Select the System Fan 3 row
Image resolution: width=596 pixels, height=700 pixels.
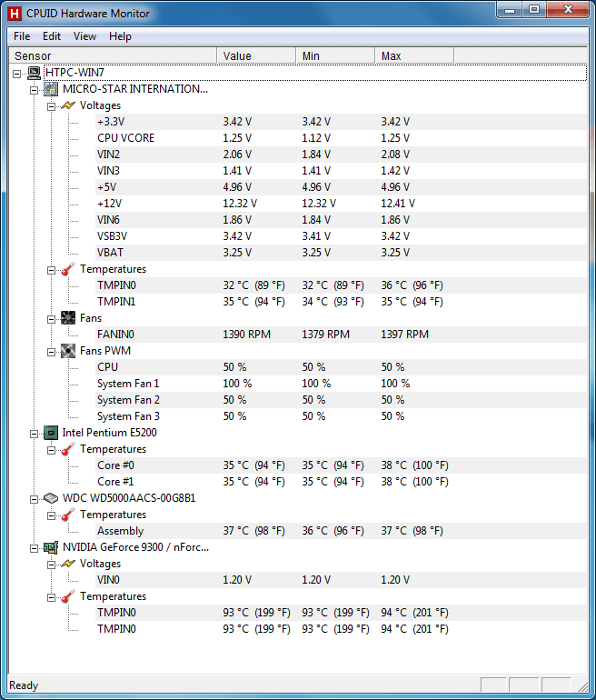[x=342, y=416]
